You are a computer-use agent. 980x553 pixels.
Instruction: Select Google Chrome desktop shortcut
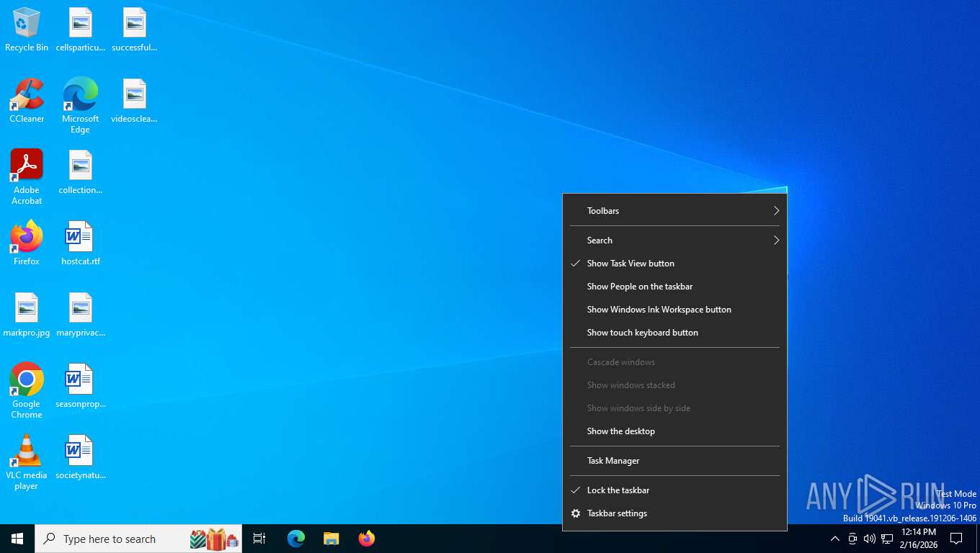pyautogui.click(x=27, y=391)
